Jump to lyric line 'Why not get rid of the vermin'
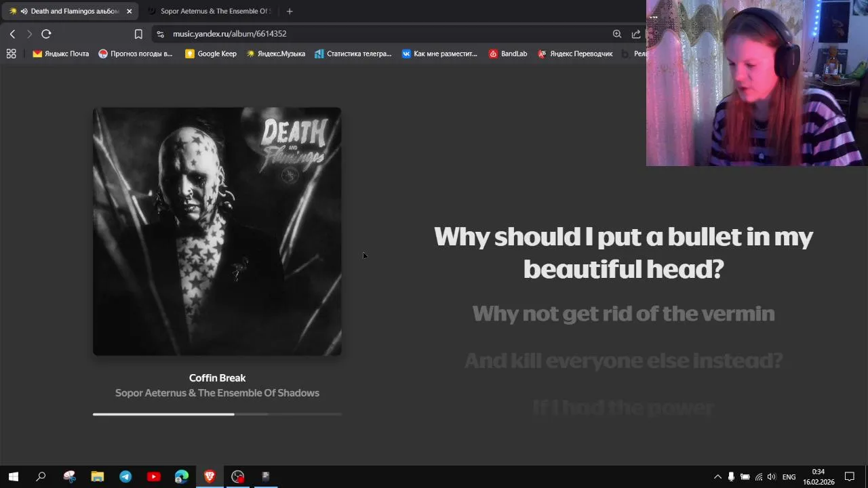 coord(623,313)
